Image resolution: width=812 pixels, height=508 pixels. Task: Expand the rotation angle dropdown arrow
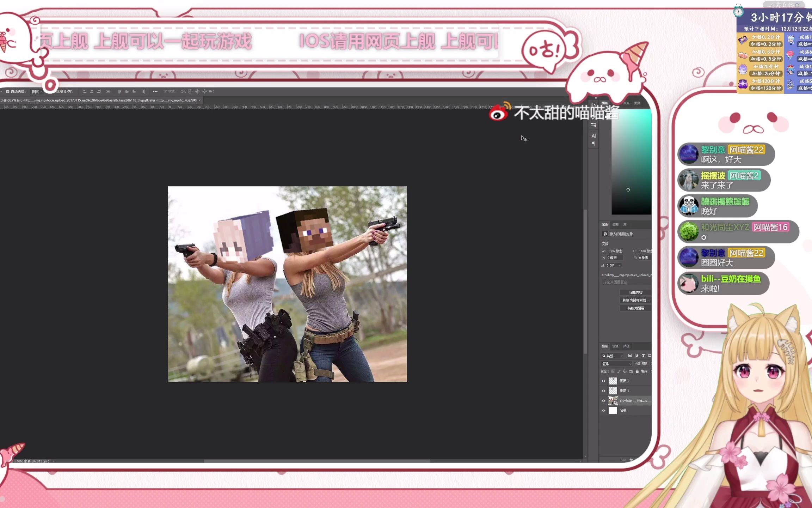point(620,265)
